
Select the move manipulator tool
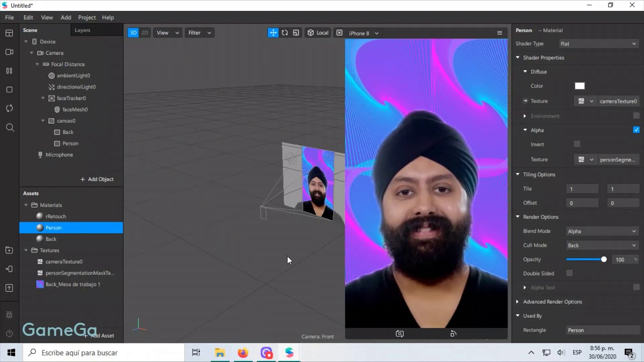coord(273,33)
